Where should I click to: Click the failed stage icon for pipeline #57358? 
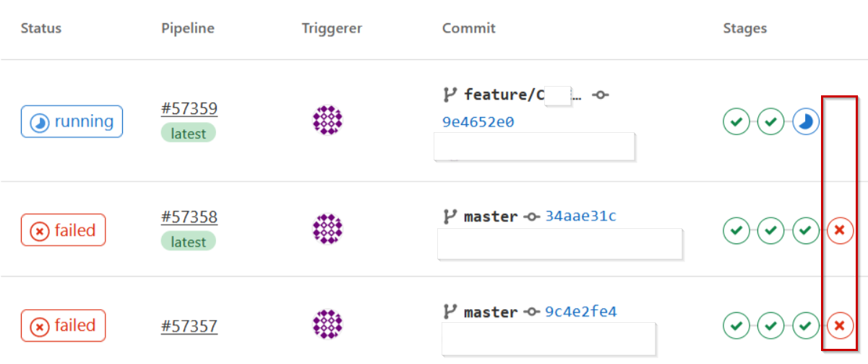pos(840,230)
